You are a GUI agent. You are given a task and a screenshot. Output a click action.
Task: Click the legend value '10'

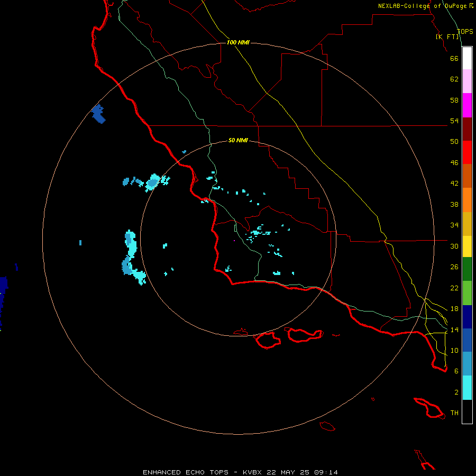click(x=454, y=351)
